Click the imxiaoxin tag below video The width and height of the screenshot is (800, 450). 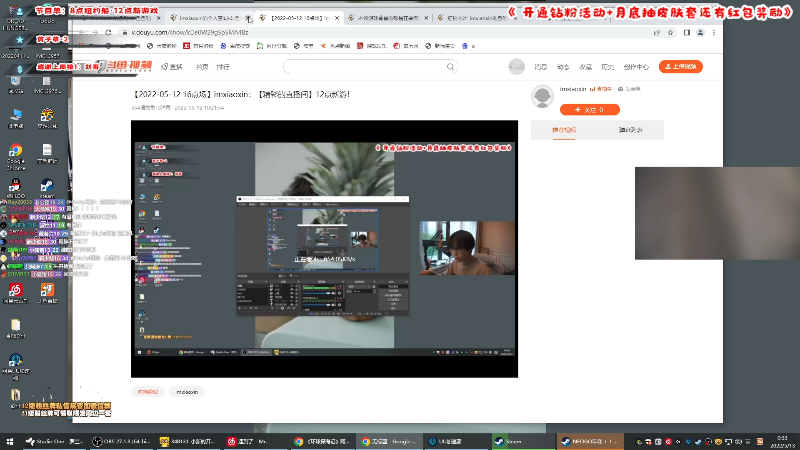187,392
